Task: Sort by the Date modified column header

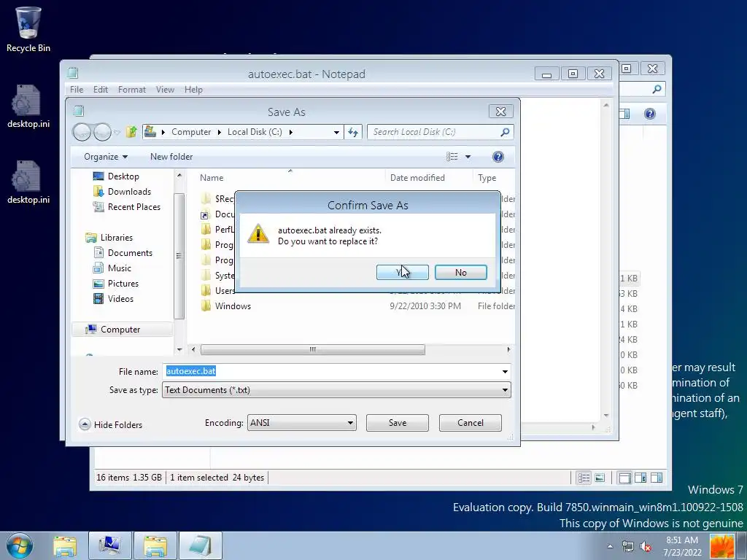Action: [417, 178]
